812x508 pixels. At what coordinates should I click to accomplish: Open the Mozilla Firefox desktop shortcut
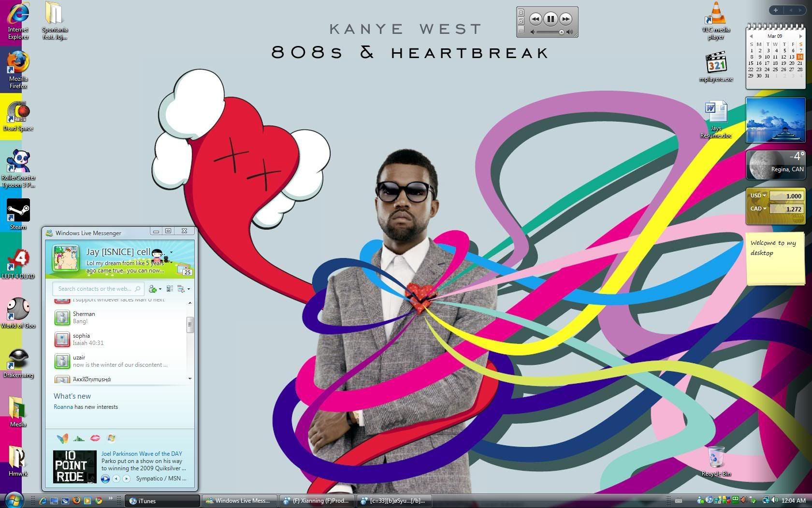18,70
